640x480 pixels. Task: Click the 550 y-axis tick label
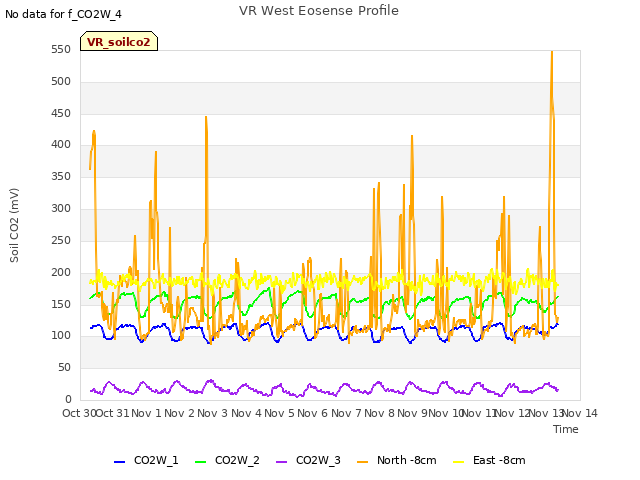(61, 49)
